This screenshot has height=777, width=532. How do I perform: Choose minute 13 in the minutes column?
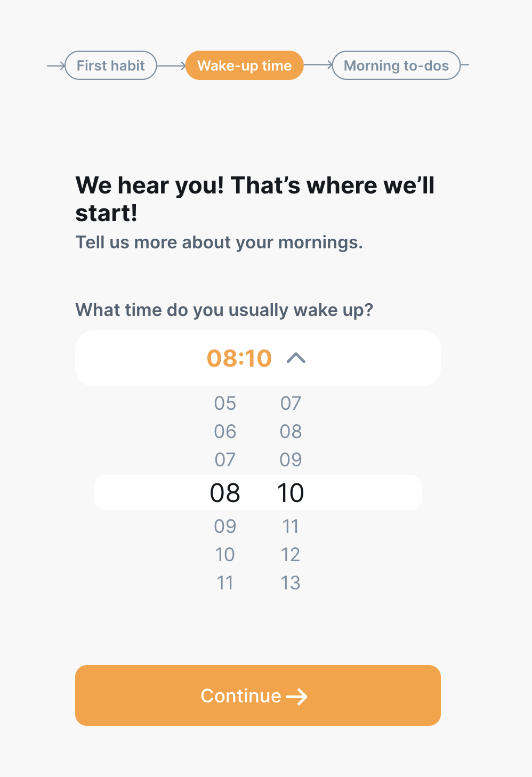point(291,583)
